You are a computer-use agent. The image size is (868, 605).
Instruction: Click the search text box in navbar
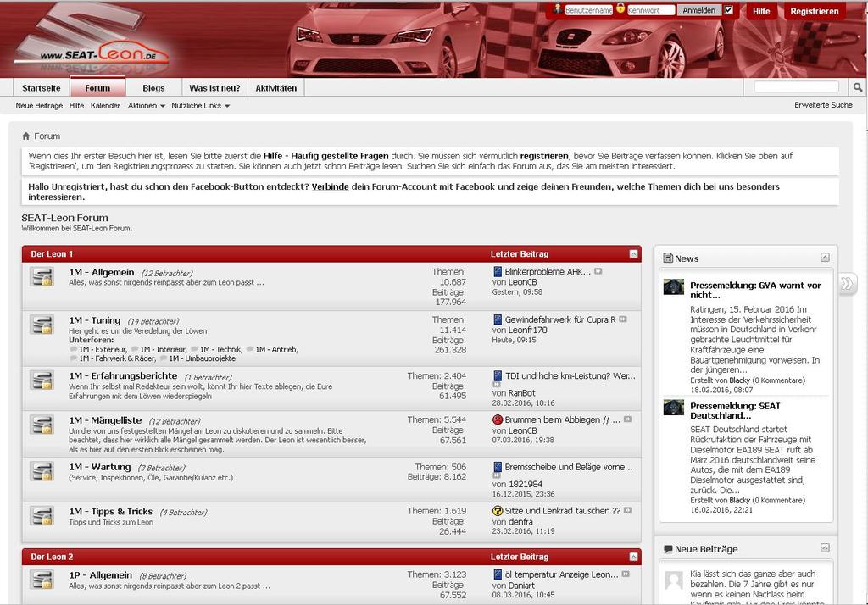click(797, 86)
